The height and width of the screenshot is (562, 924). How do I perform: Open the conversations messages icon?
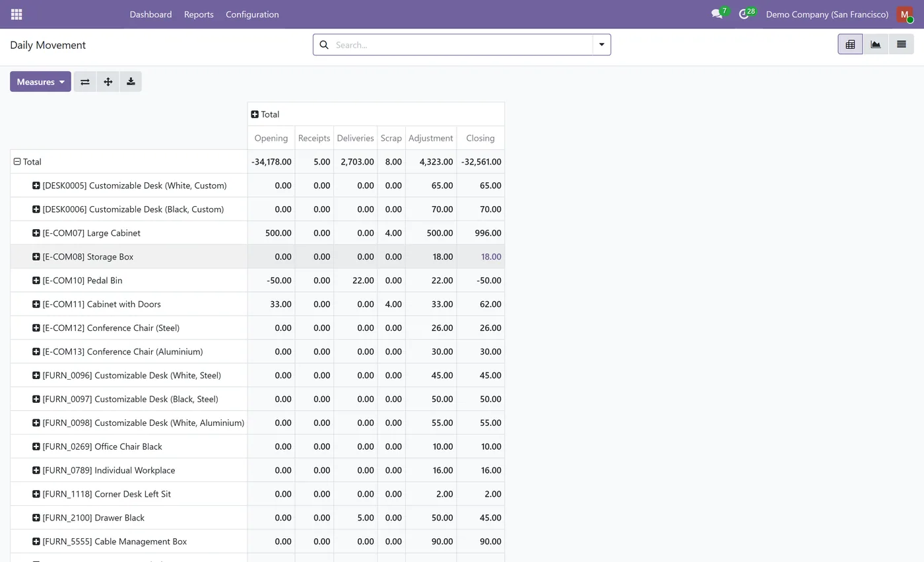[x=717, y=14]
